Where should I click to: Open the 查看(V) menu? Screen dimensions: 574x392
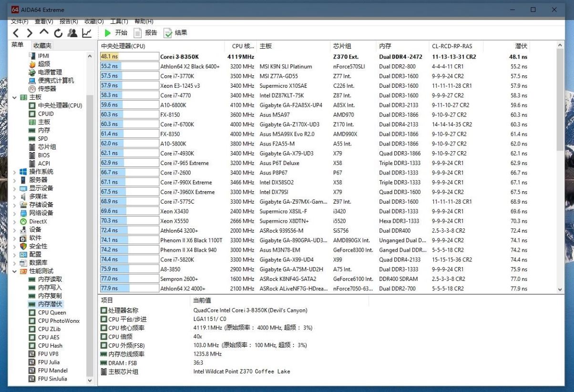coord(44,21)
